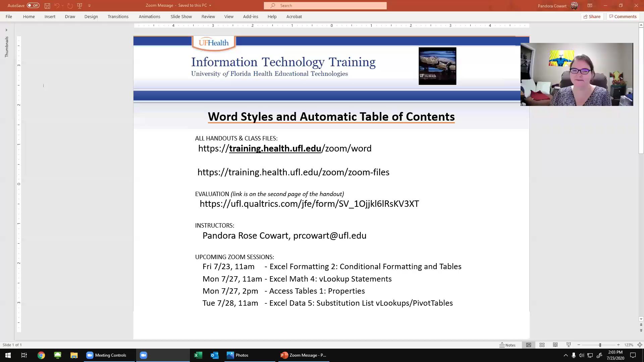The image size is (644, 362).
Task: Switch to the Help tab
Action: pyautogui.click(x=272, y=16)
